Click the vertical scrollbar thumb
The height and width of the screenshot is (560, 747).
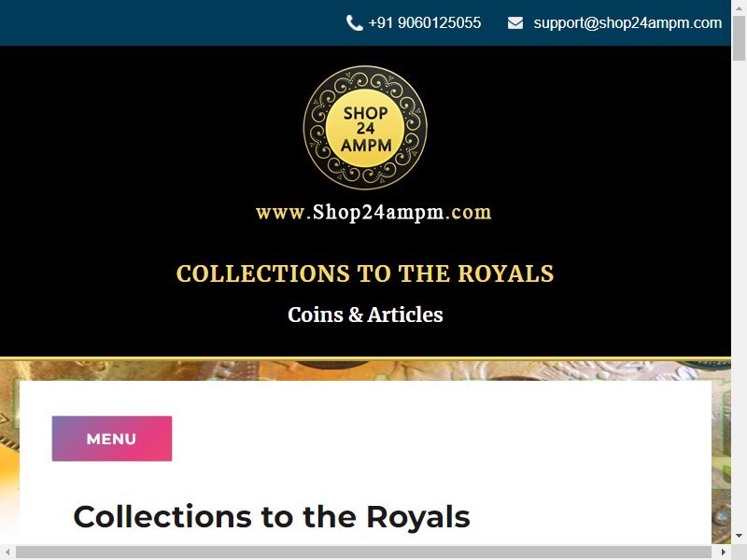click(739, 38)
